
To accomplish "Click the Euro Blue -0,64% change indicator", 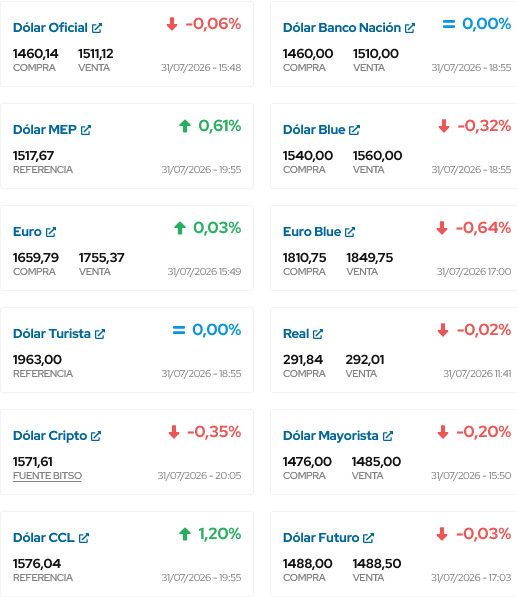I will [x=473, y=228].
